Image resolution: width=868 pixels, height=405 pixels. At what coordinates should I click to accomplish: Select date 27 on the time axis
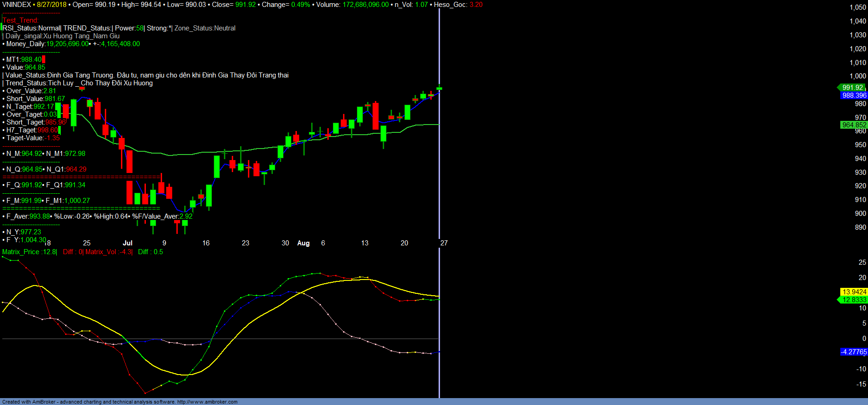coord(444,243)
